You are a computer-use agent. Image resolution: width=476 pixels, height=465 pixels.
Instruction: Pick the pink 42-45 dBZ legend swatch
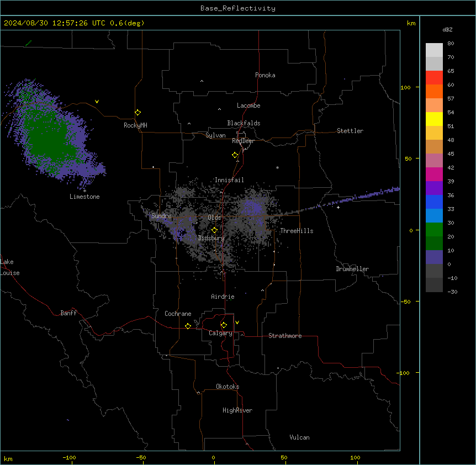pyautogui.click(x=434, y=161)
